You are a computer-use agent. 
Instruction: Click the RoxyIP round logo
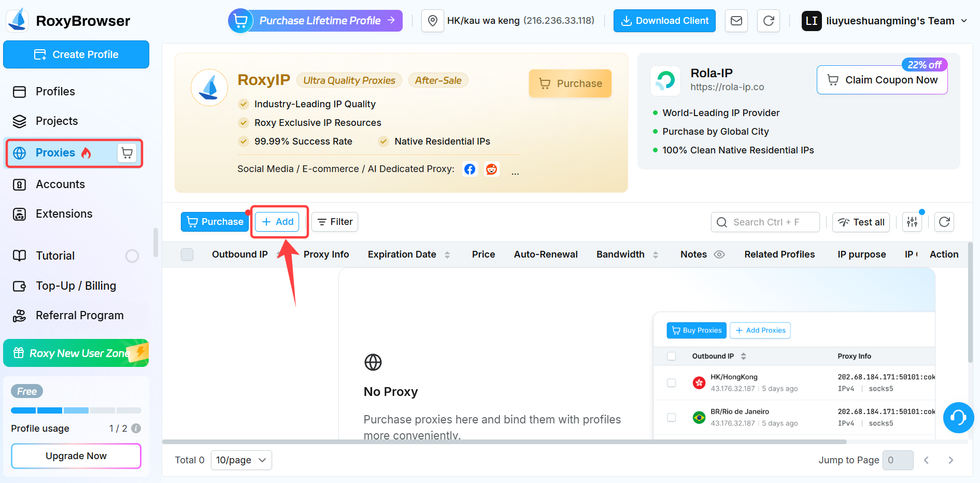point(209,88)
